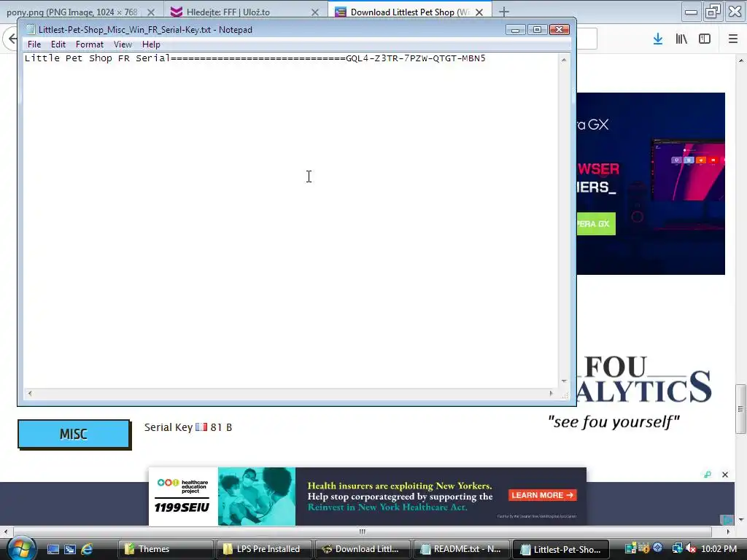The height and width of the screenshot is (560, 747).
Task: Click the Notepad horizontal scroll left arrow
Action: click(x=30, y=393)
